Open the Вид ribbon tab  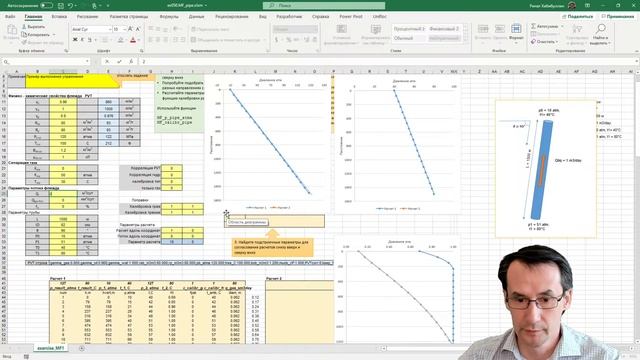(x=263, y=17)
